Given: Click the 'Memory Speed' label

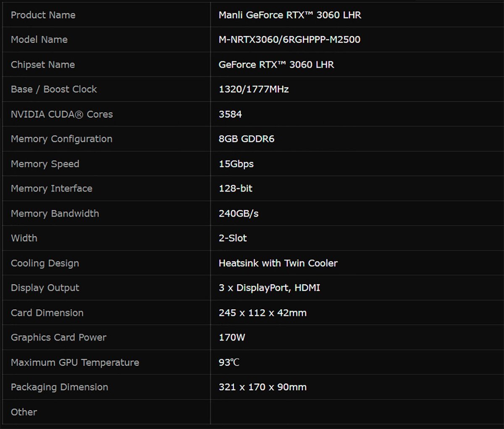Looking at the screenshot, I should (45, 164).
